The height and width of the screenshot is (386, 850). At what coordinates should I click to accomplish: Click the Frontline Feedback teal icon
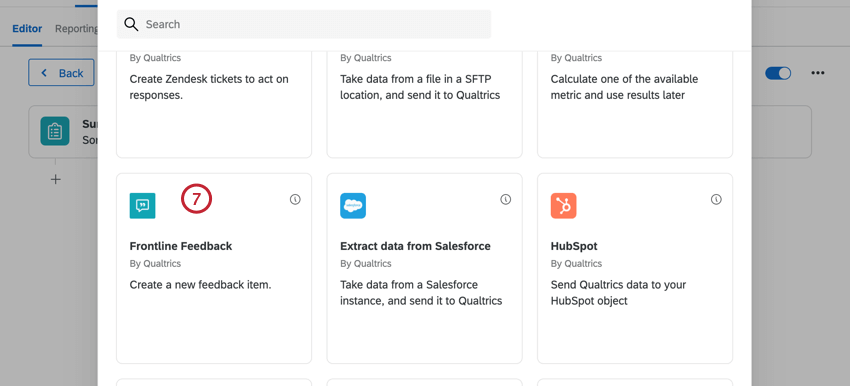point(143,205)
